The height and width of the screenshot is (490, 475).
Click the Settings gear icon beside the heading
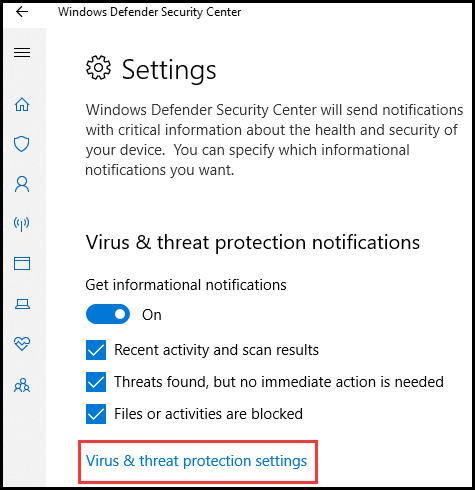tap(98, 68)
